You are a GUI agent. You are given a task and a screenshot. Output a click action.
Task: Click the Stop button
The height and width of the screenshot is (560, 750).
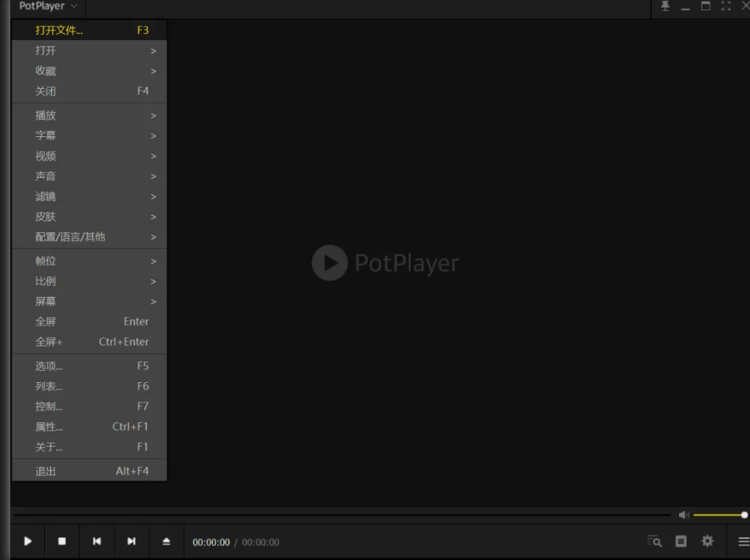point(62,541)
